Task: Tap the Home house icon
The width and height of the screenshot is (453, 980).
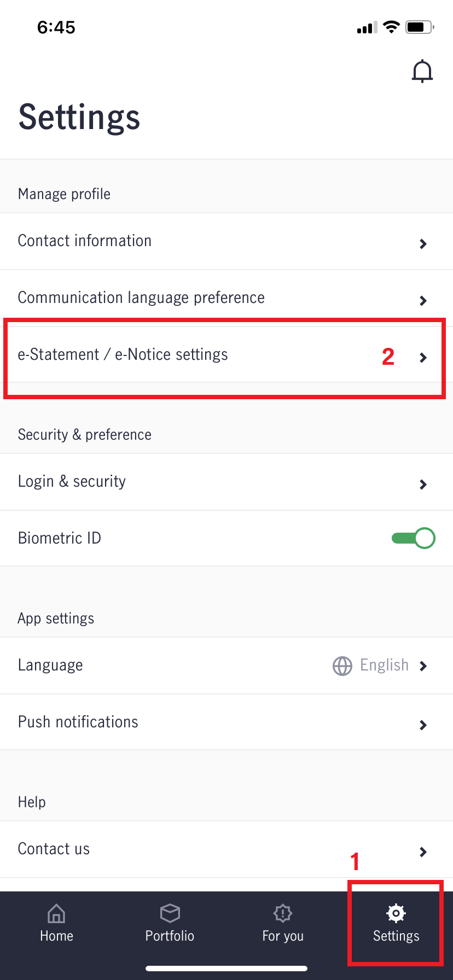Action: click(x=56, y=913)
